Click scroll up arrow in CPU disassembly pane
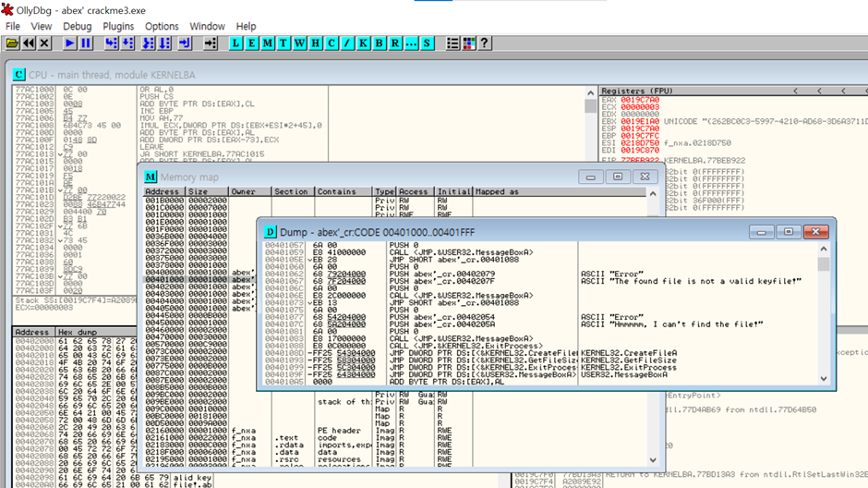 click(x=590, y=93)
